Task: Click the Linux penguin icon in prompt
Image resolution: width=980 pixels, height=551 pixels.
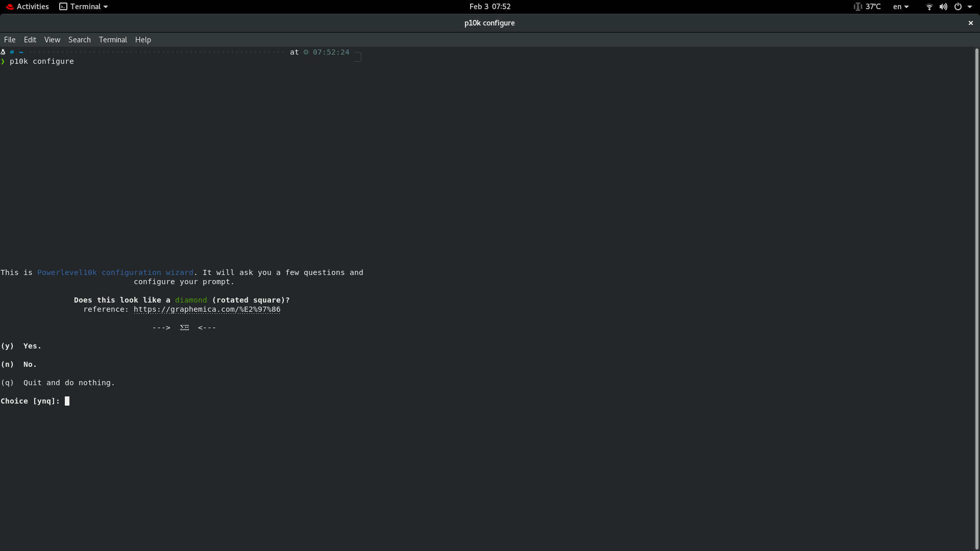Action: (3, 52)
